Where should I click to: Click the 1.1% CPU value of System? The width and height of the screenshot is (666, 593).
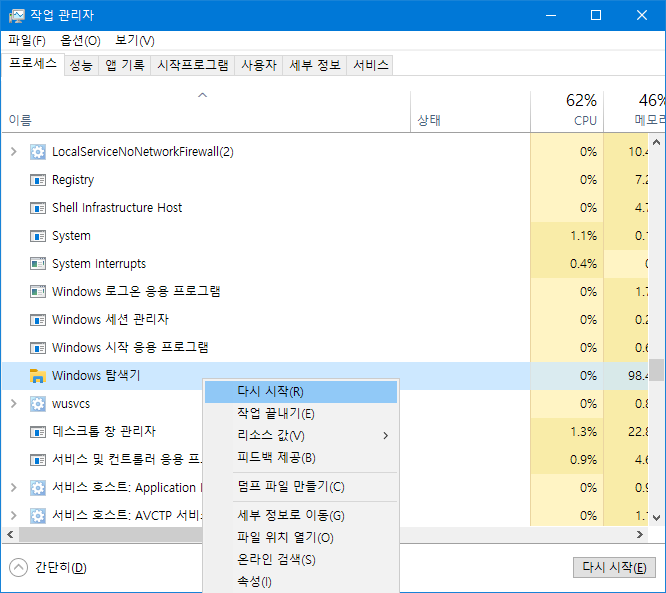coord(583,236)
